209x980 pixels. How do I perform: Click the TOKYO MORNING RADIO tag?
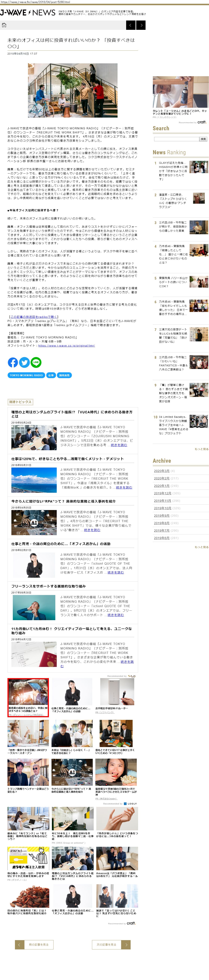tap(26, 375)
